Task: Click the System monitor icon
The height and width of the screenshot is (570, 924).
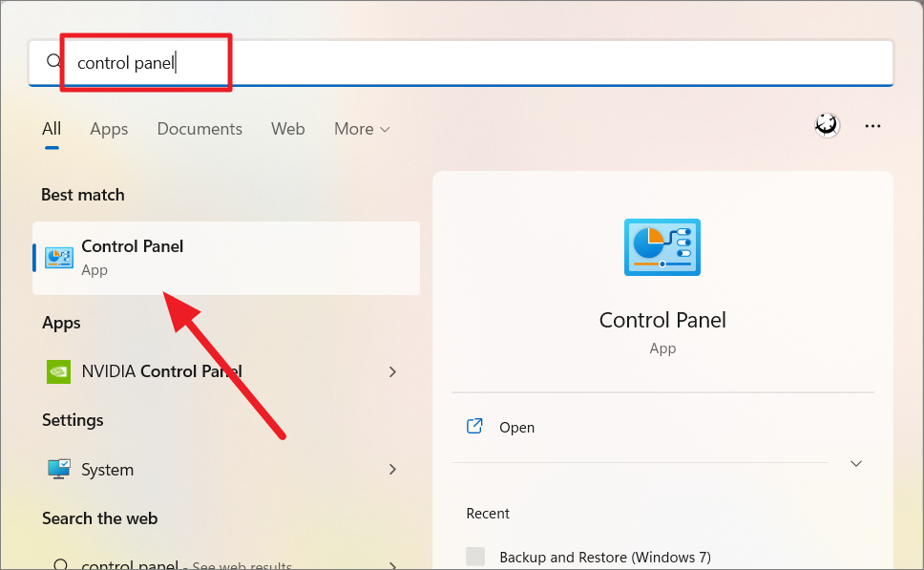Action: tap(58, 469)
